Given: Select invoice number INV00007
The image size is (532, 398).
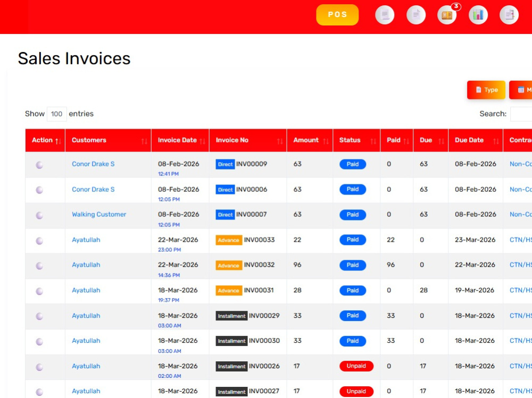Looking at the screenshot, I should 252,215.
